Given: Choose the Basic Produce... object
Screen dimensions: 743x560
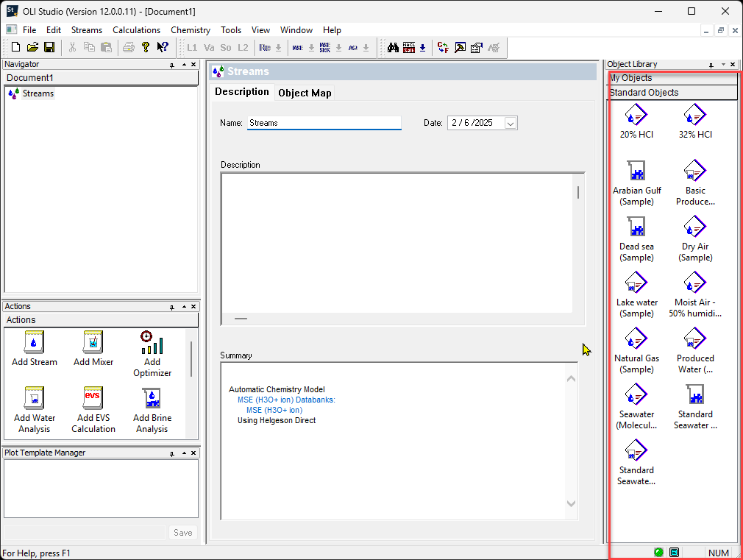Looking at the screenshot, I should pyautogui.click(x=695, y=183).
